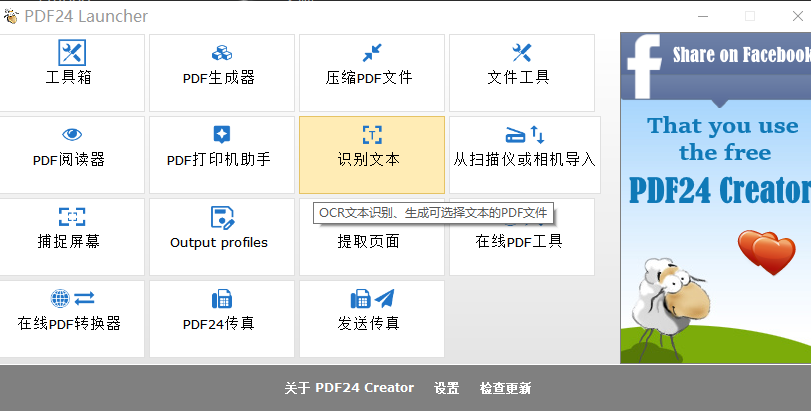Open 在线PDF工具 tile
This screenshot has width=811, height=411.
(522, 237)
